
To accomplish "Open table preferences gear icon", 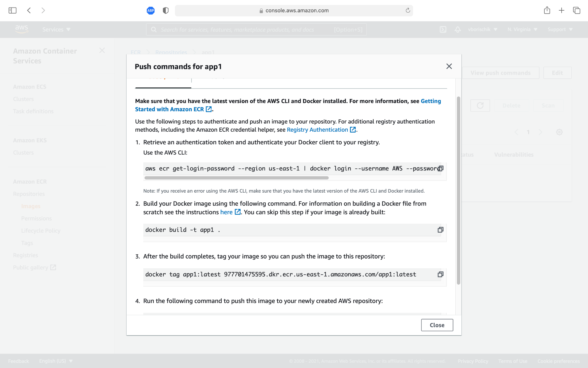I will click(559, 132).
